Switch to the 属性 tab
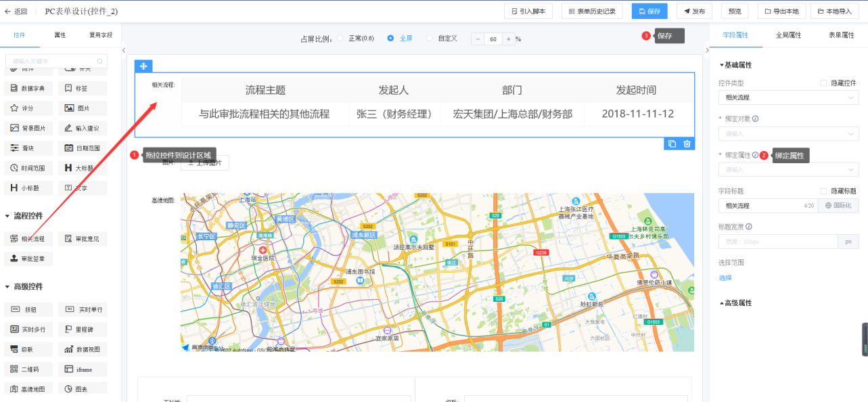 [60, 35]
